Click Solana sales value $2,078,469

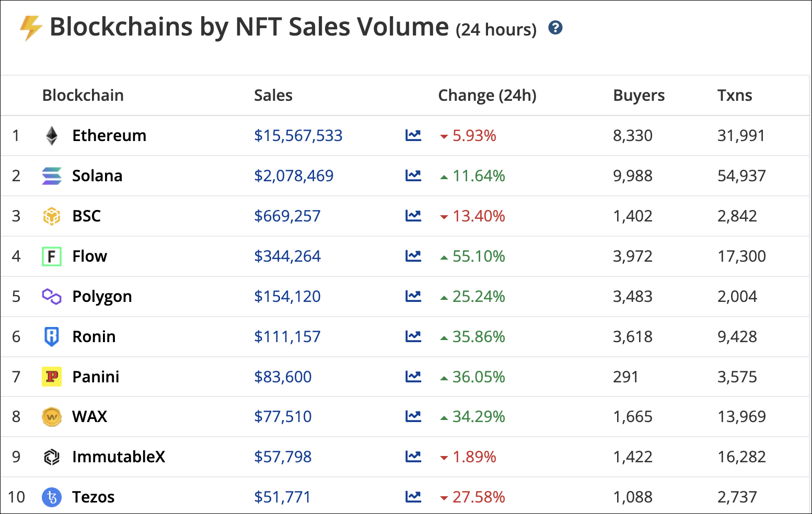tap(294, 176)
